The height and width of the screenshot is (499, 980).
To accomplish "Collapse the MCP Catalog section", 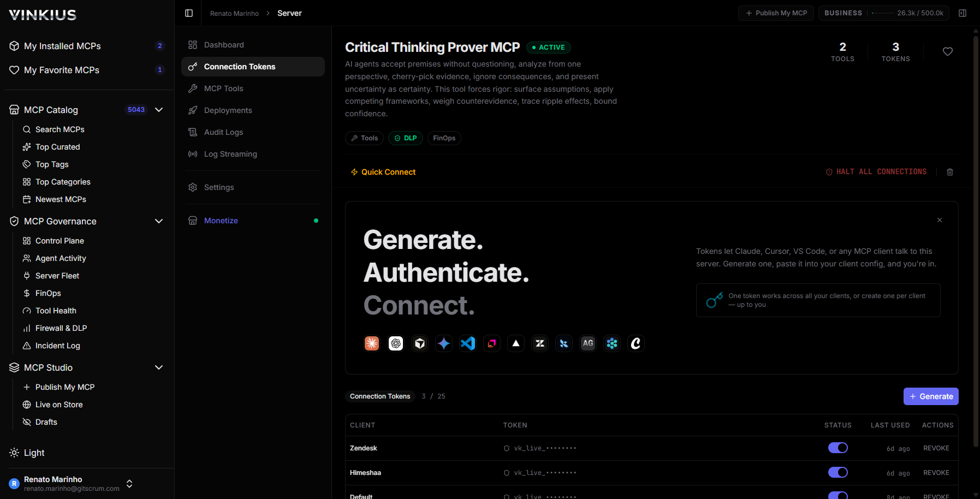I will [x=159, y=110].
